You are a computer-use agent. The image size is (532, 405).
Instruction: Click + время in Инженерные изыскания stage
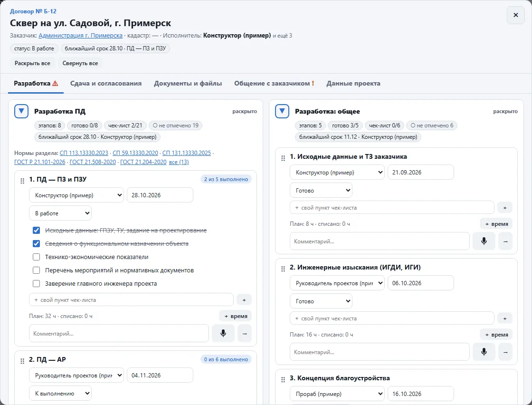point(496,334)
